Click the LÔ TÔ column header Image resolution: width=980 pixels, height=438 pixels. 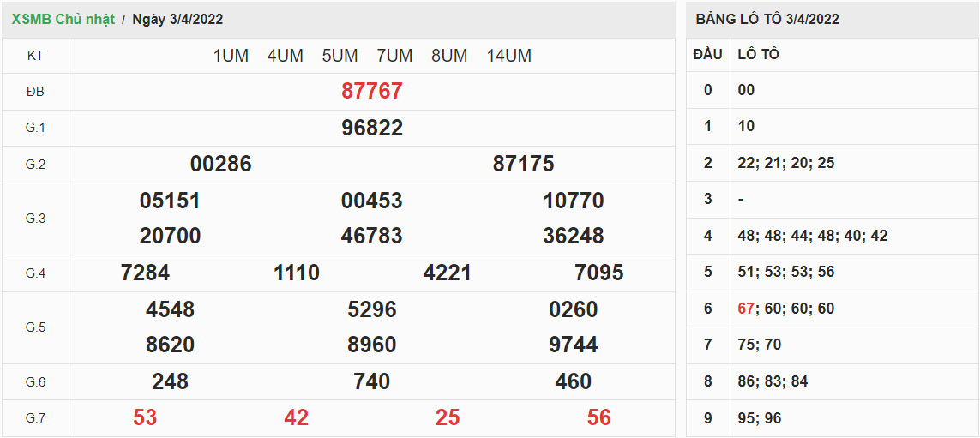click(x=758, y=54)
